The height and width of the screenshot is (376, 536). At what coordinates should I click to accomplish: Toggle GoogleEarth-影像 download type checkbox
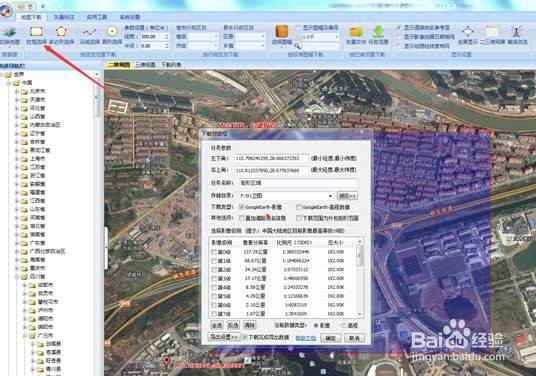pos(242,207)
